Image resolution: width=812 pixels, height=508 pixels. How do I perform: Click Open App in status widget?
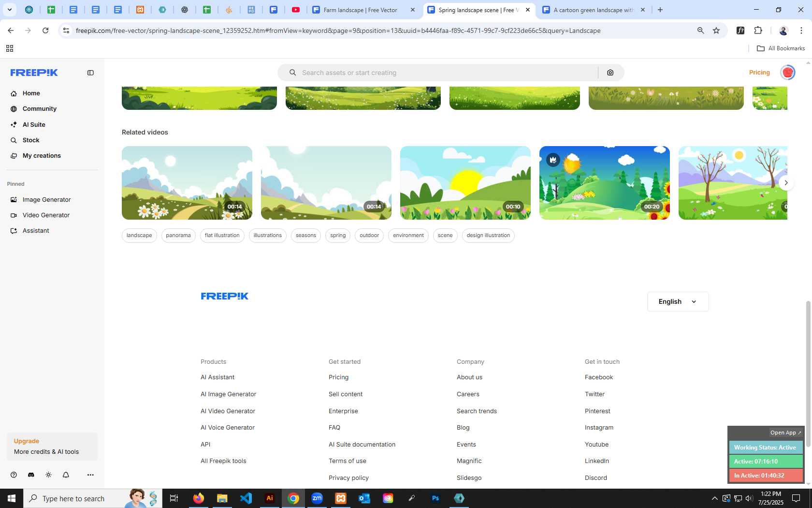point(785,433)
